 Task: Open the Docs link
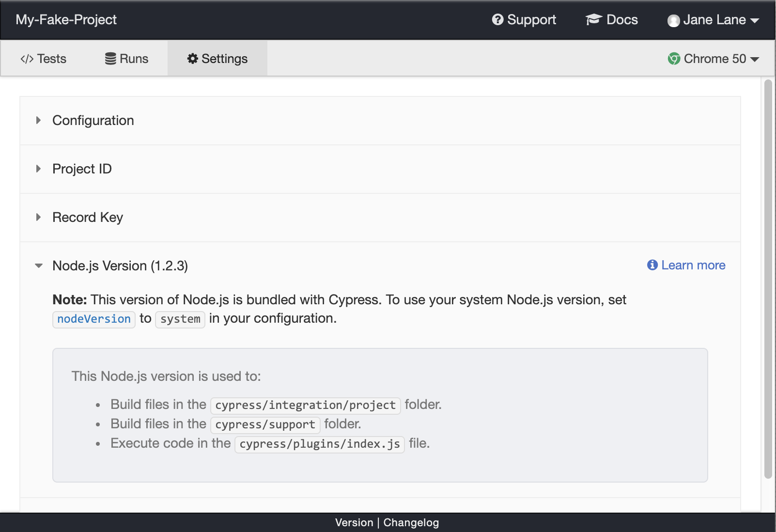tap(612, 20)
